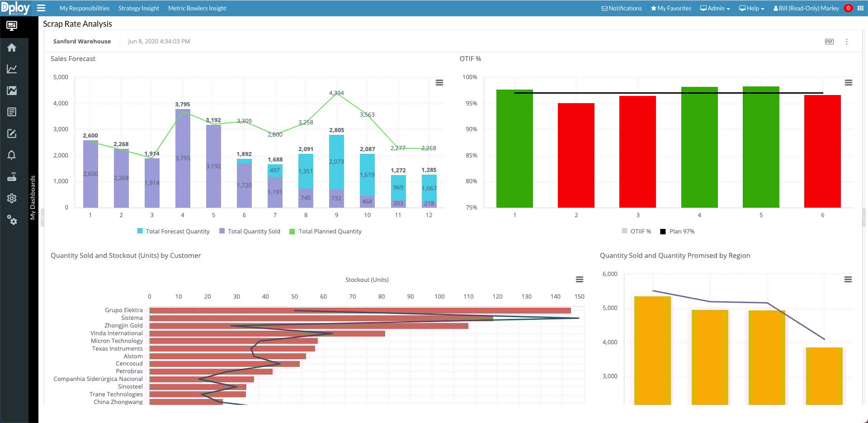
Task: Toggle OTIIF % legend series
Action: (637, 231)
